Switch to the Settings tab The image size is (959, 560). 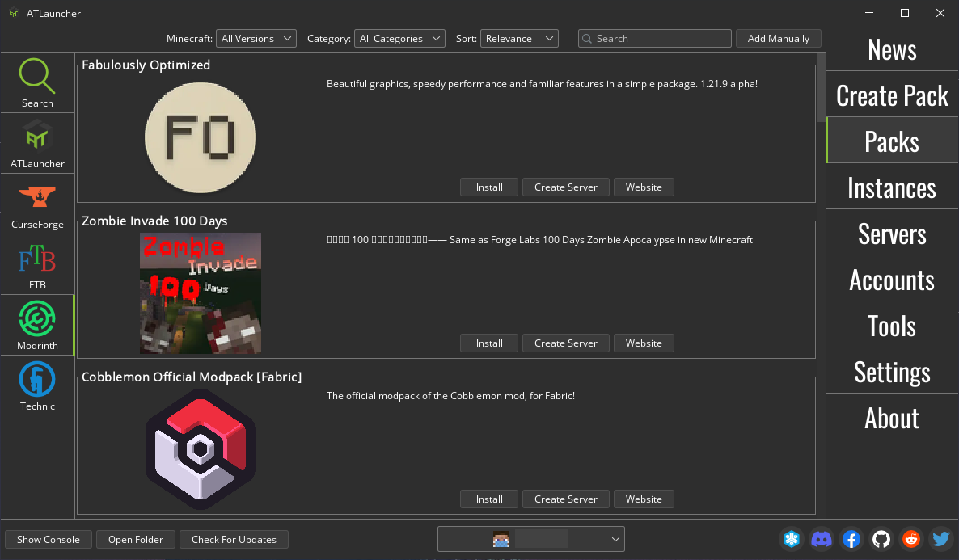(x=892, y=372)
